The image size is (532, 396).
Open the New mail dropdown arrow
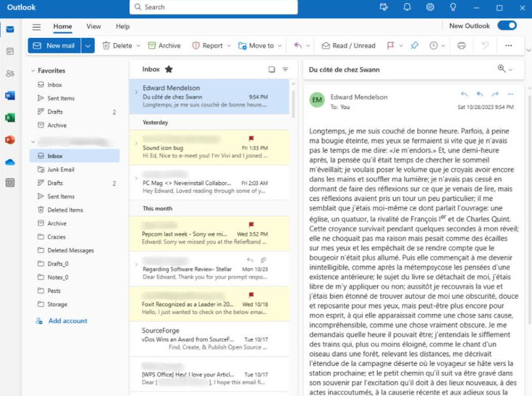(x=88, y=46)
